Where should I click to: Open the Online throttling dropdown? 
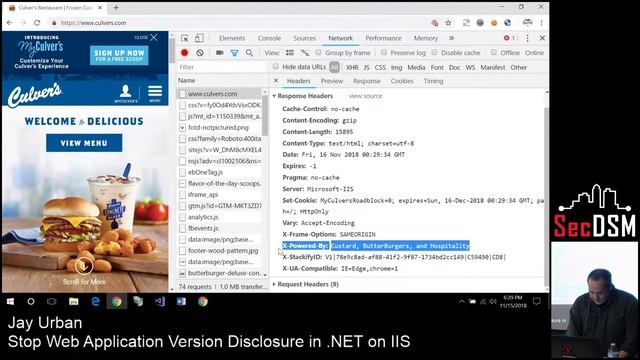(534, 53)
